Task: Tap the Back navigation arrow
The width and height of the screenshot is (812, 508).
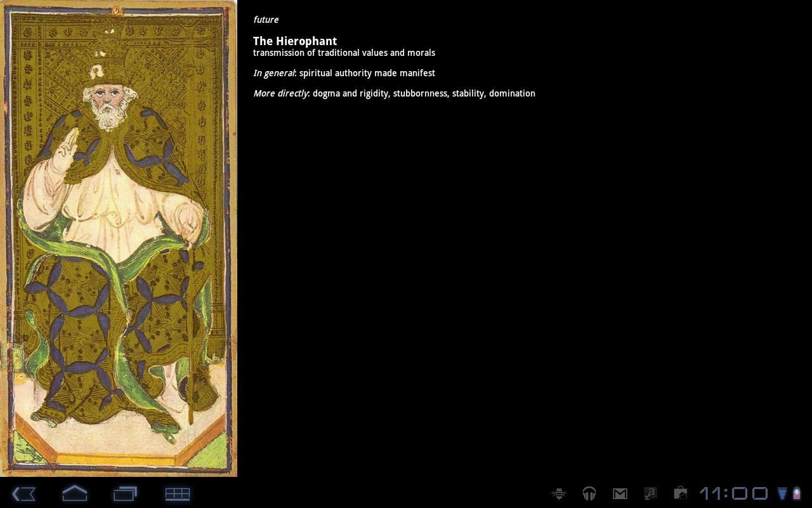Action: click(x=23, y=493)
